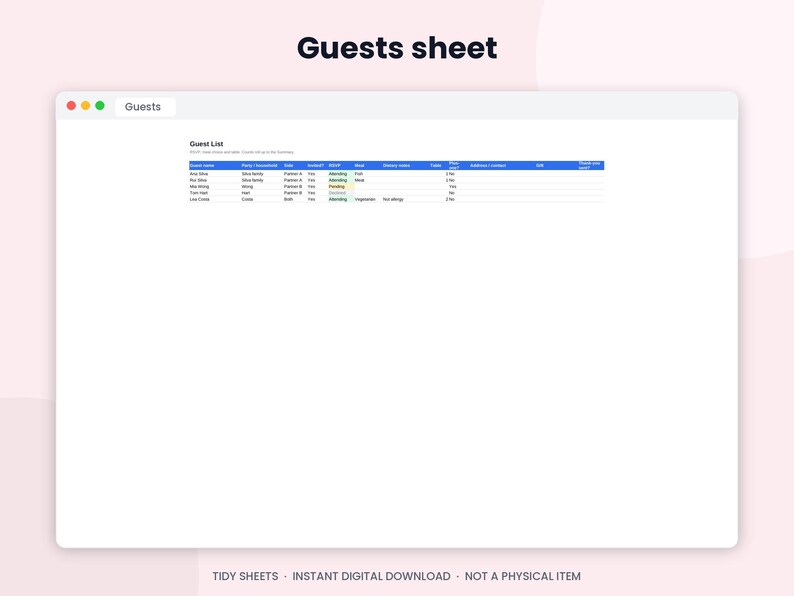Click 'Silva family' in Rui Silva's row
The height and width of the screenshot is (596, 794).
[253, 180]
